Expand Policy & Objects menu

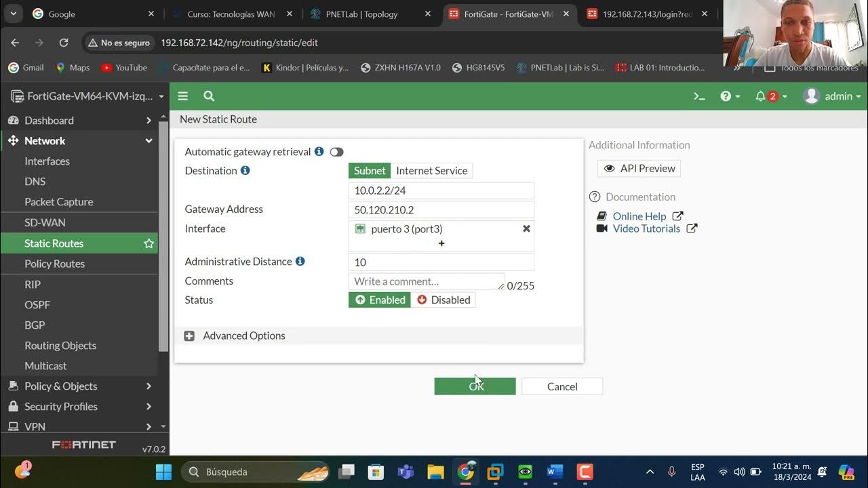pos(79,386)
